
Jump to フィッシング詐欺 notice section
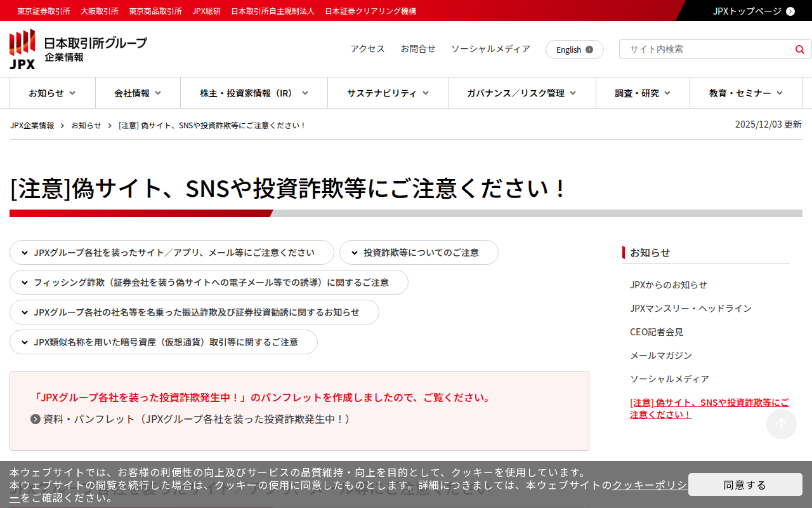[x=209, y=283]
